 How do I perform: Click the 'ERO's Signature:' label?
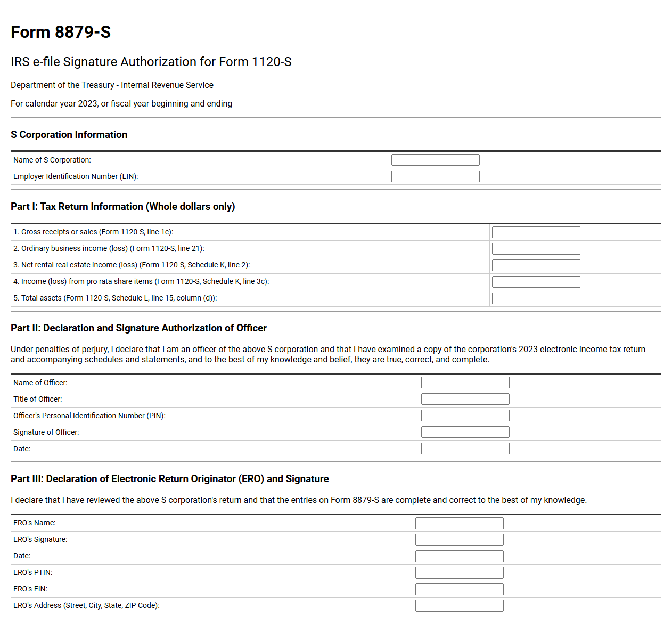click(40, 539)
